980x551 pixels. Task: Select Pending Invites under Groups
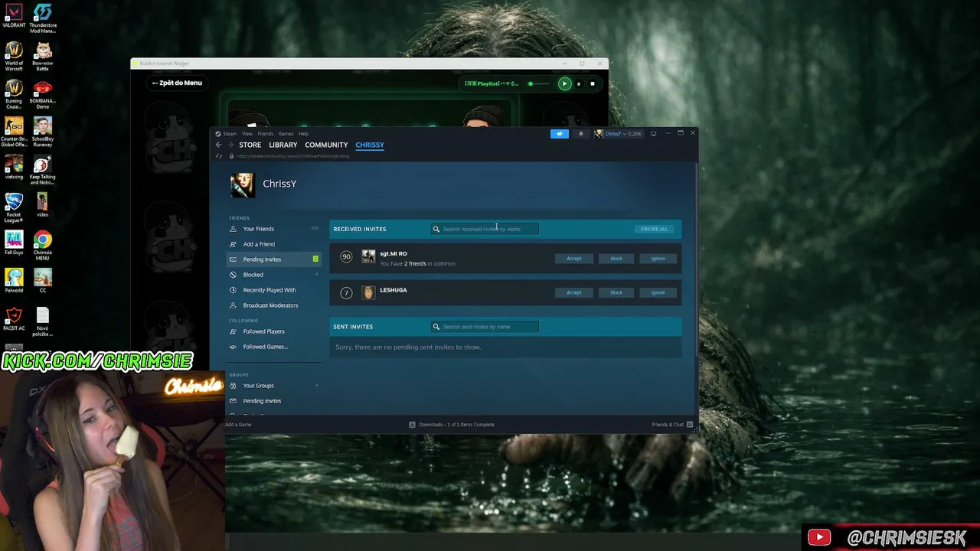pyautogui.click(x=273, y=401)
